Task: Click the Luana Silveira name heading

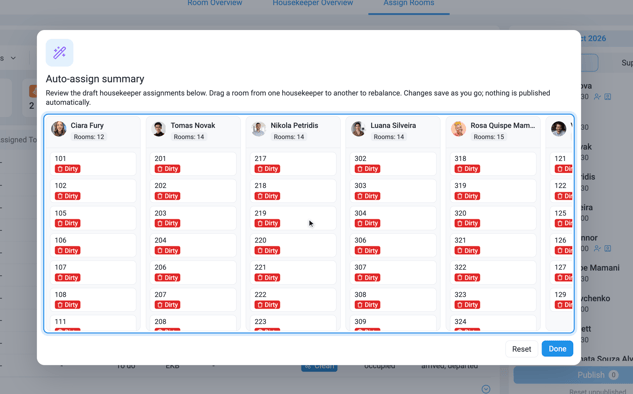Action: click(x=393, y=126)
